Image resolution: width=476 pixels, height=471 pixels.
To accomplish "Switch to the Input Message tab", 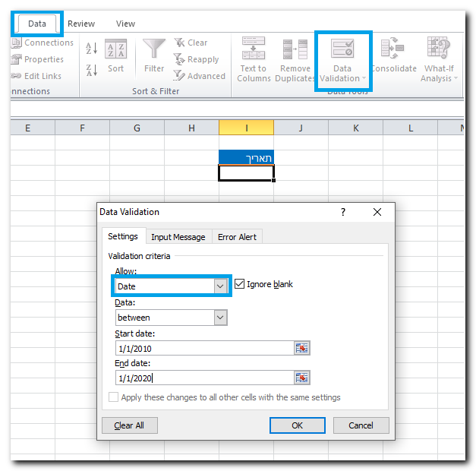I will click(x=178, y=237).
